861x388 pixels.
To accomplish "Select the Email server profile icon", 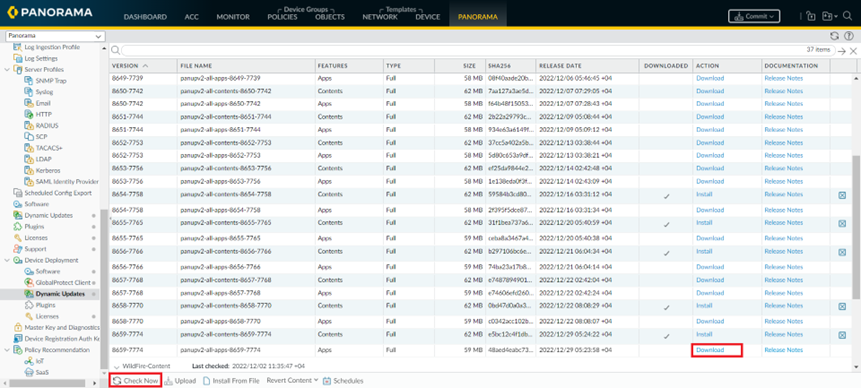I will [x=29, y=103].
